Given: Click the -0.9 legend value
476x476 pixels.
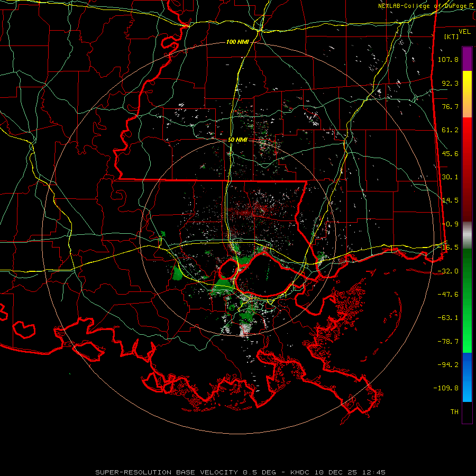Looking at the screenshot, I should click(x=450, y=224).
